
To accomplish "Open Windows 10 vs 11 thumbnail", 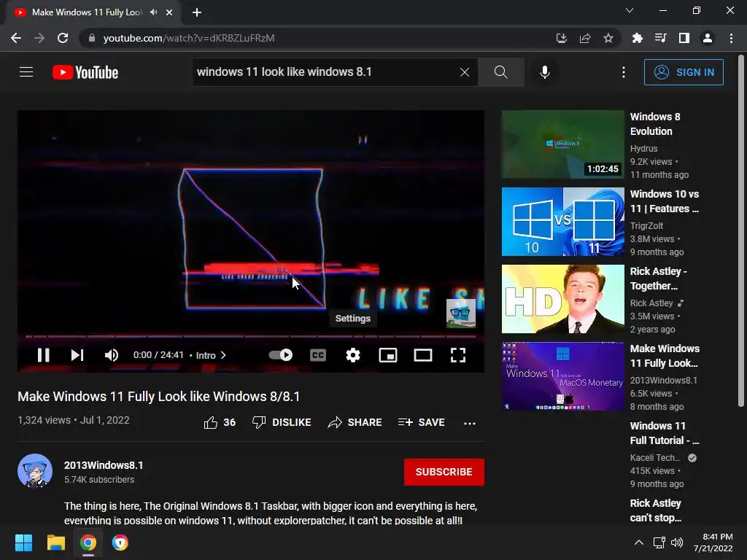I will (562, 222).
